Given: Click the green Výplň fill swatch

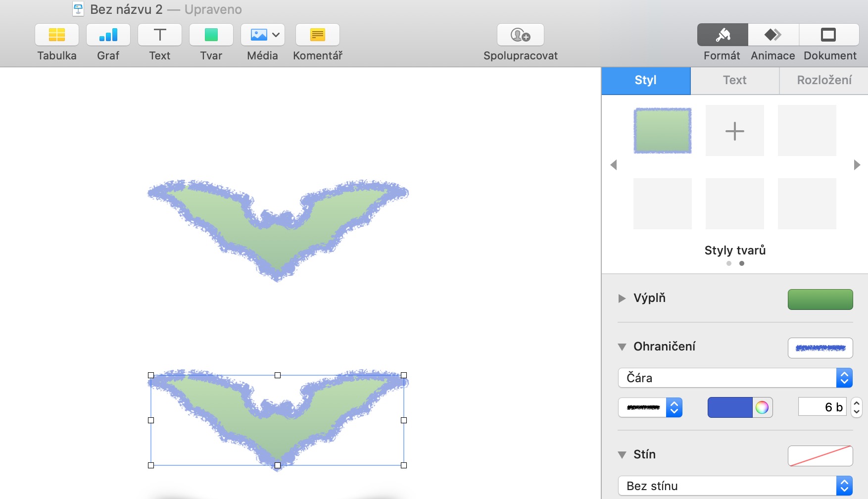Looking at the screenshot, I should click(x=820, y=299).
